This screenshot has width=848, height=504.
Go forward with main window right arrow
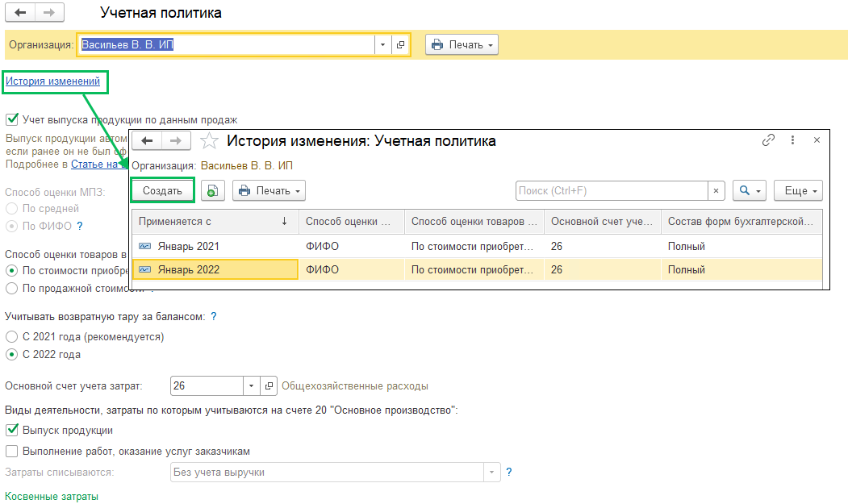49,12
